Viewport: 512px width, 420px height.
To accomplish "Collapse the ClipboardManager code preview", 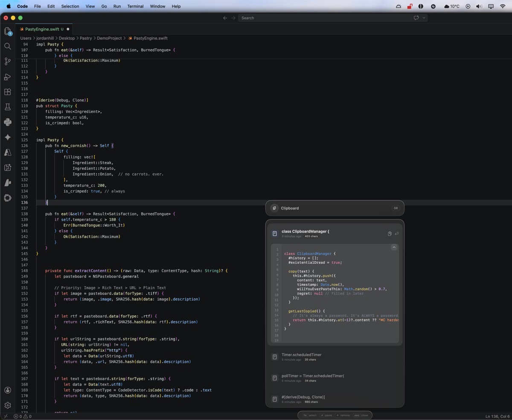I will click(x=394, y=247).
